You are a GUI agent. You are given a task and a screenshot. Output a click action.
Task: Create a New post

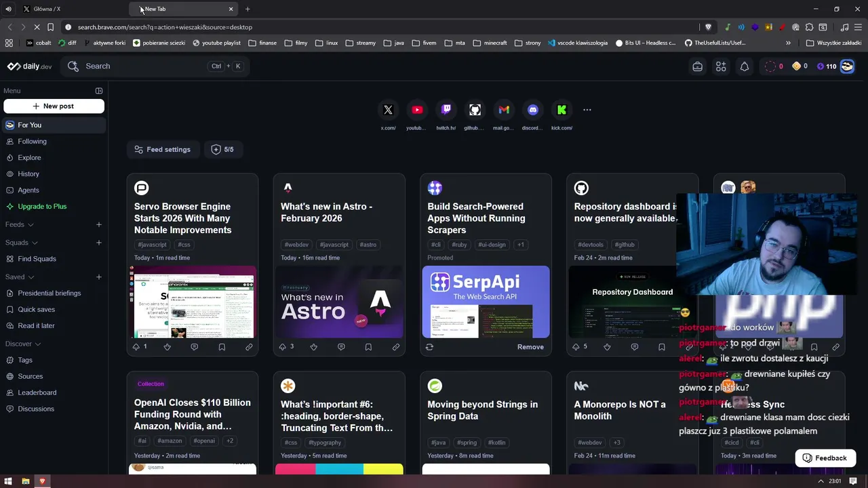point(54,106)
